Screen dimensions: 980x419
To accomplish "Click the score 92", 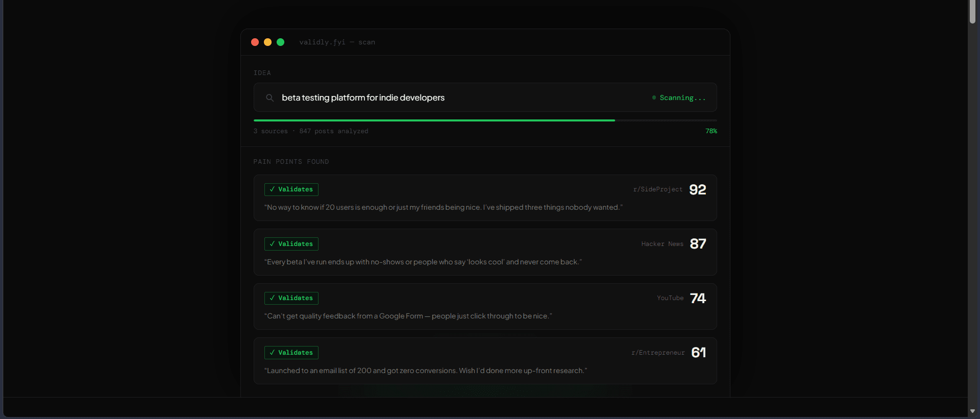I will coord(698,190).
